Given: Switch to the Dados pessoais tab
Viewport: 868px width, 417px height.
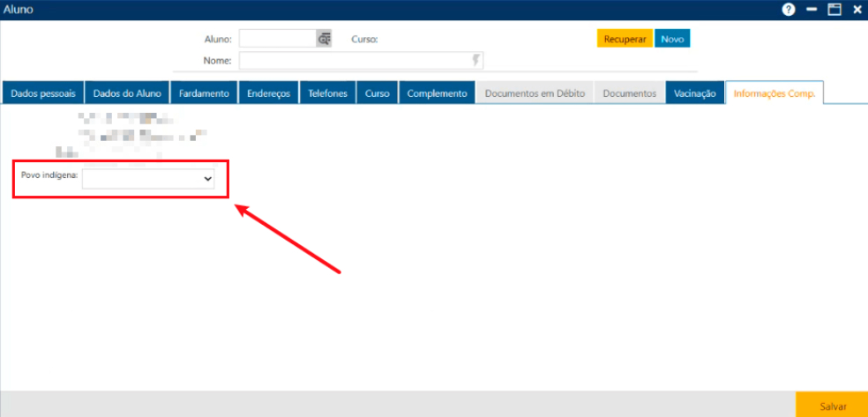Looking at the screenshot, I should tap(42, 93).
